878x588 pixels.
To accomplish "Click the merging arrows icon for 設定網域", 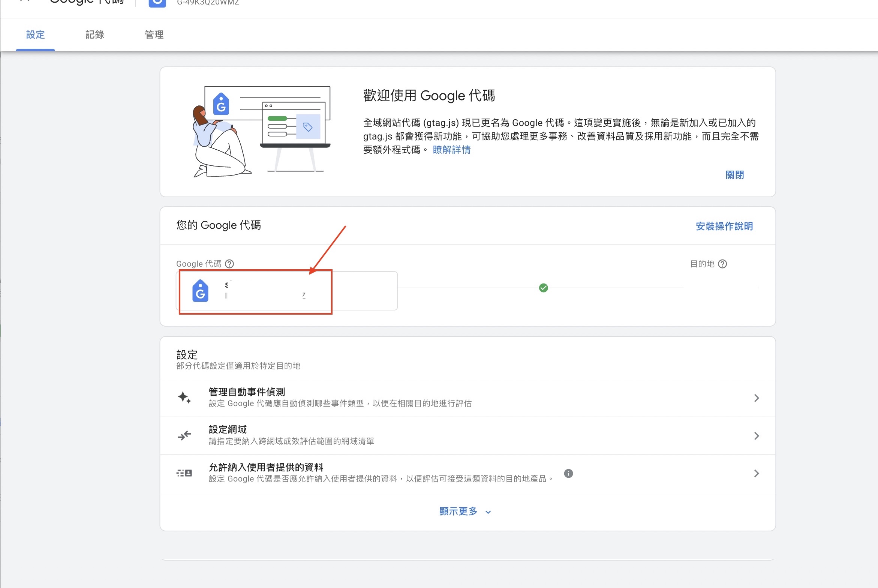I will (x=184, y=435).
